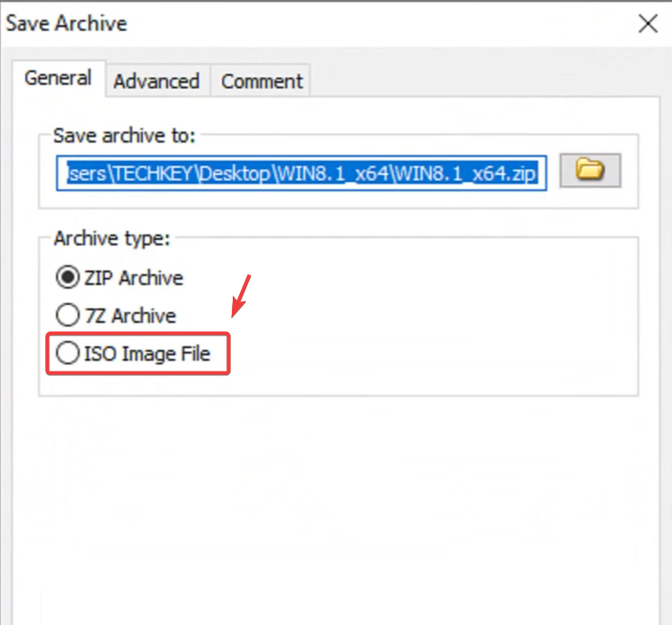Go to the Comment tab

click(262, 81)
